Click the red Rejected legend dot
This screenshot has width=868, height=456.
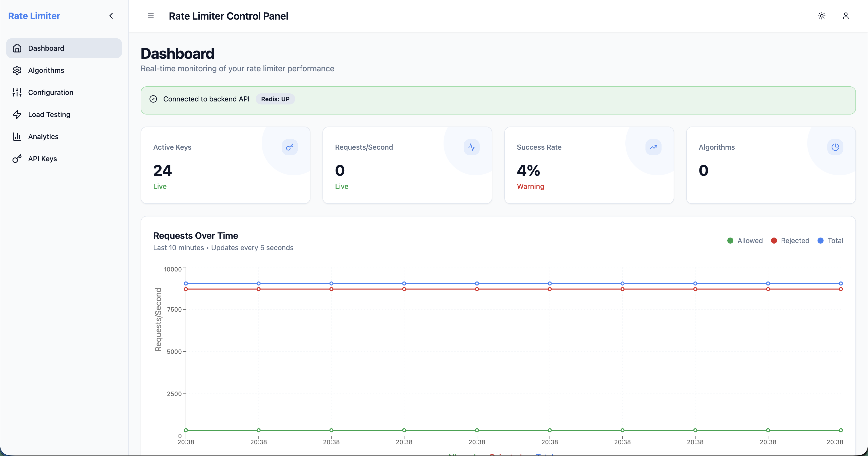774,241
